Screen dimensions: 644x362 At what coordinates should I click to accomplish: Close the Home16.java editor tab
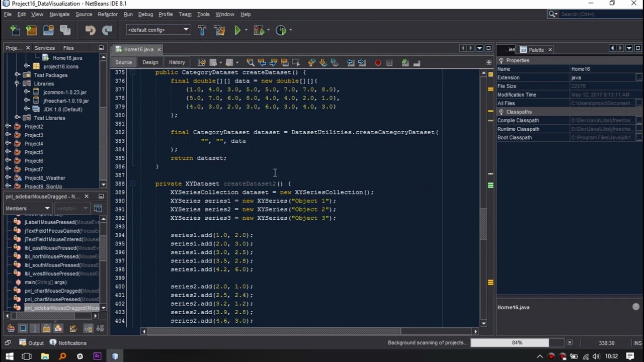[159, 49]
